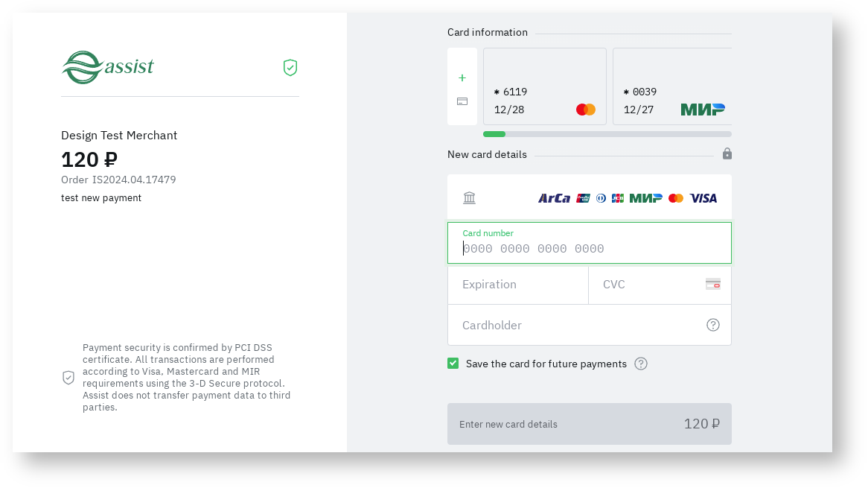Viewport: 868px width, 488px height.
Task: Click the Cardholder help question icon
Action: [713, 325]
